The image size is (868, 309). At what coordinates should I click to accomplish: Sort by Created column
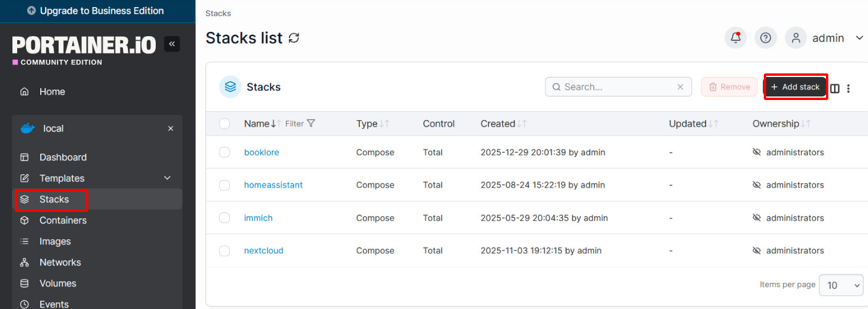click(x=504, y=124)
